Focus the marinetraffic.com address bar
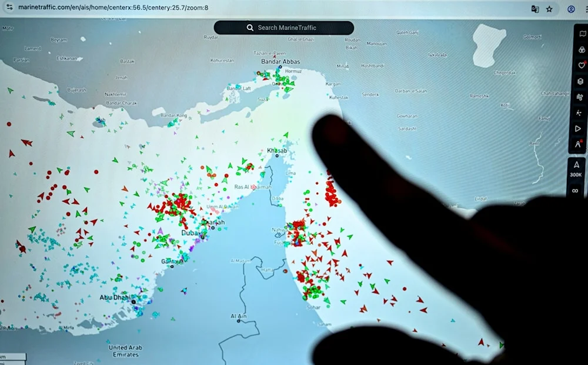The height and width of the screenshot is (365, 588). click(x=118, y=8)
